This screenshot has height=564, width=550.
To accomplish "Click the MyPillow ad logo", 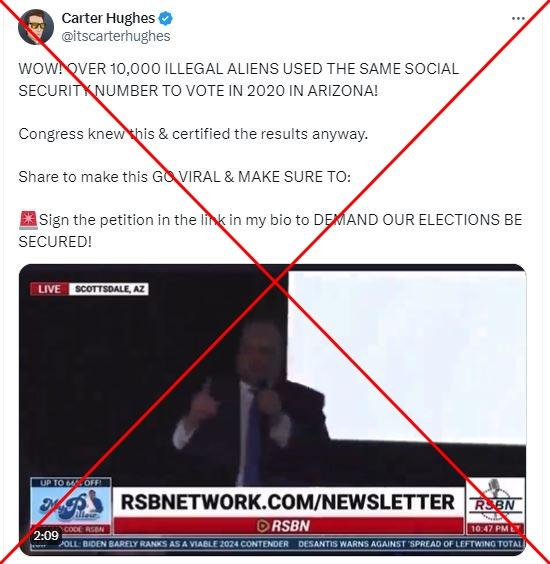I will tap(71, 506).
